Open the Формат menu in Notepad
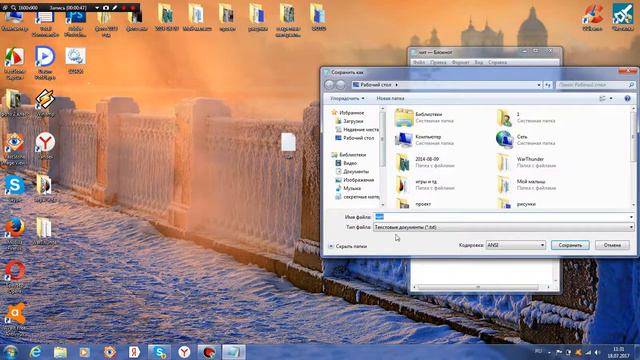Image resolution: width=640 pixels, height=360 pixels. pos(460,62)
